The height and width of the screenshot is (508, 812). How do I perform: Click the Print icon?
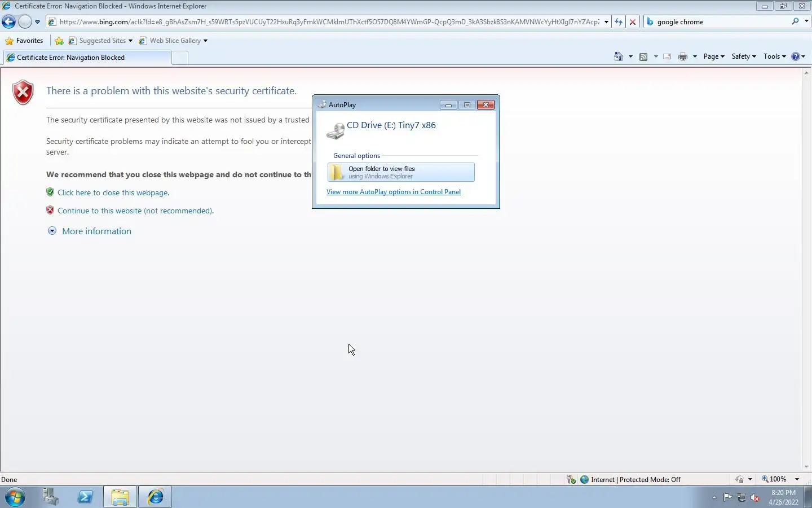(x=683, y=56)
